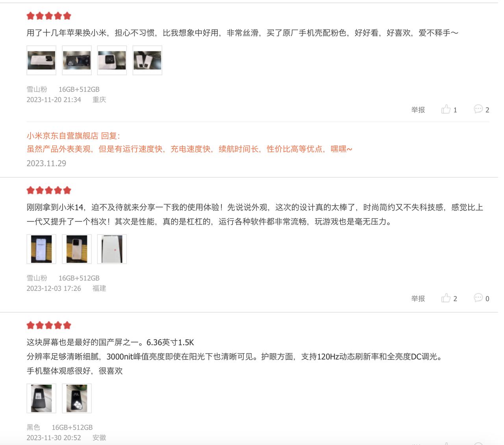Viewport: 504px width, 445px height.
Task: Click star rating of the screen review
Action: [49, 325]
